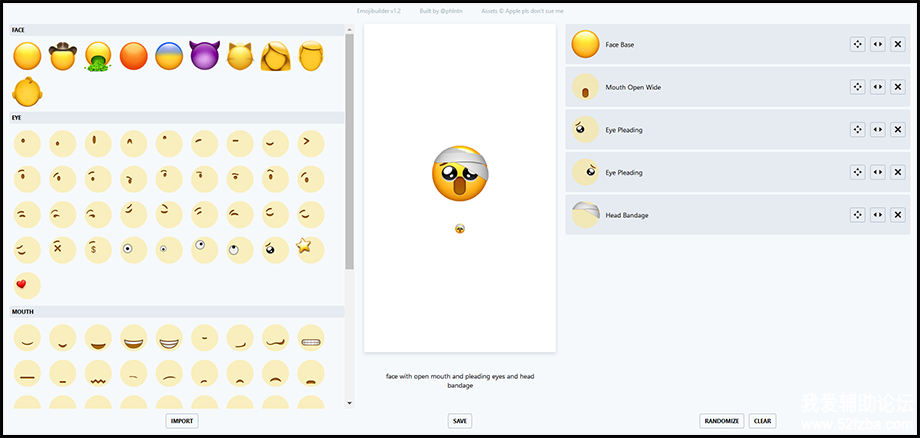Viewport: 920px width, 438px height.
Task: Click the large emoji preview
Action: [461, 173]
